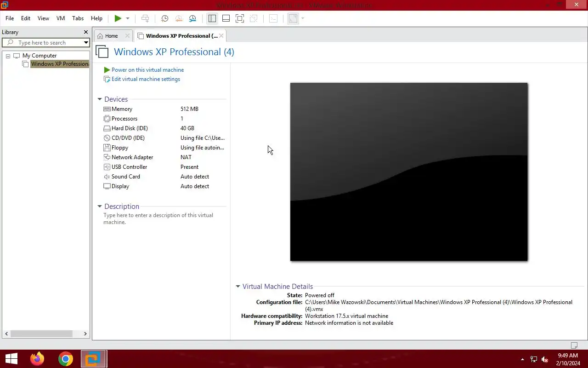Image resolution: width=588 pixels, height=368 pixels.
Task: Click Revert to snapshot toolbar icon
Action: (179, 18)
